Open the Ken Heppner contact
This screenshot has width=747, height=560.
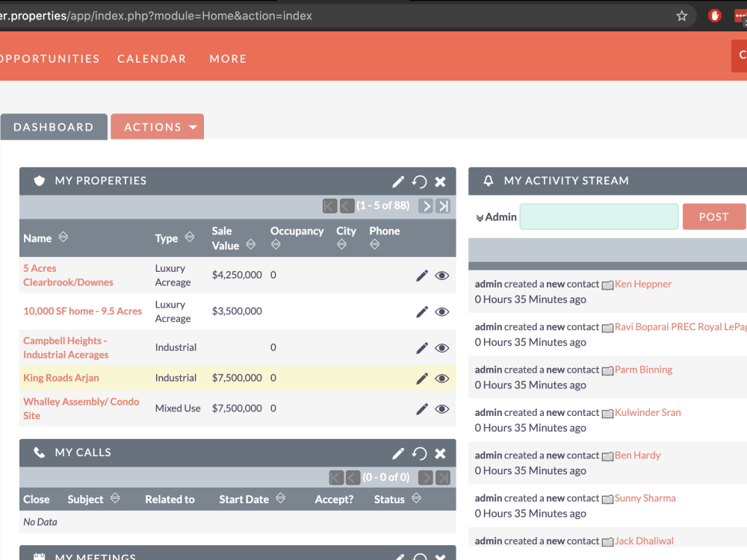(x=643, y=284)
